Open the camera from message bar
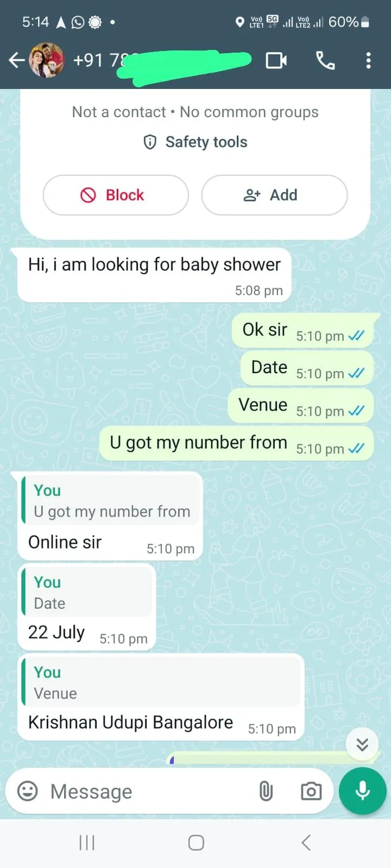This screenshot has width=391, height=868. click(311, 792)
